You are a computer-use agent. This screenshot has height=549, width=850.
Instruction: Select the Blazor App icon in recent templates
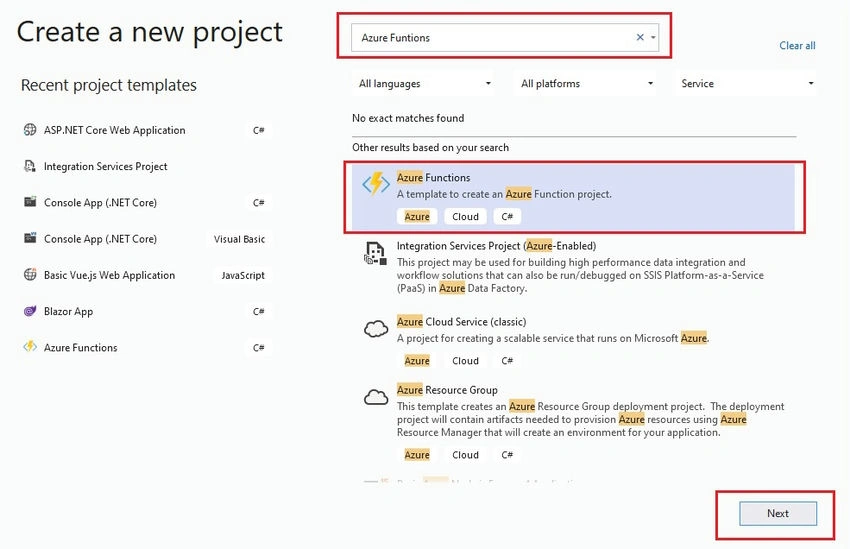(30, 311)
